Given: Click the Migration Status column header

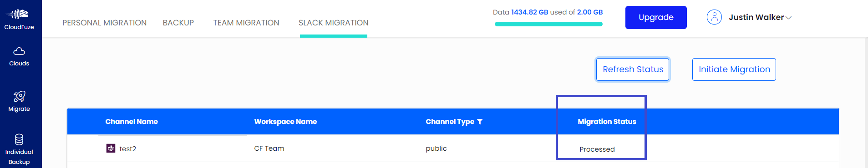Looking at the screenshot, I should coord(607,122).
